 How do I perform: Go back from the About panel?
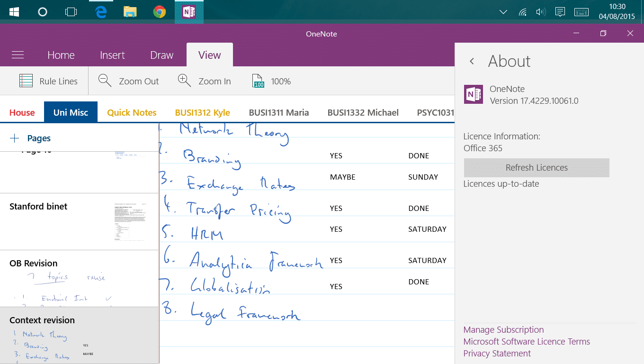(472, 61)
